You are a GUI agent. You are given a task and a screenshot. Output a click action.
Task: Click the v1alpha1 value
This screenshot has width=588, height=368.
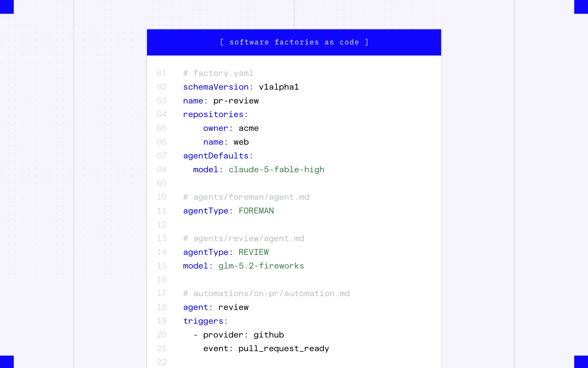click(279, 87)
